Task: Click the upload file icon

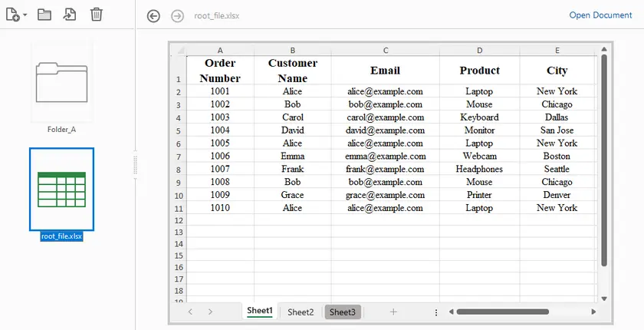Action: (70, 15)
